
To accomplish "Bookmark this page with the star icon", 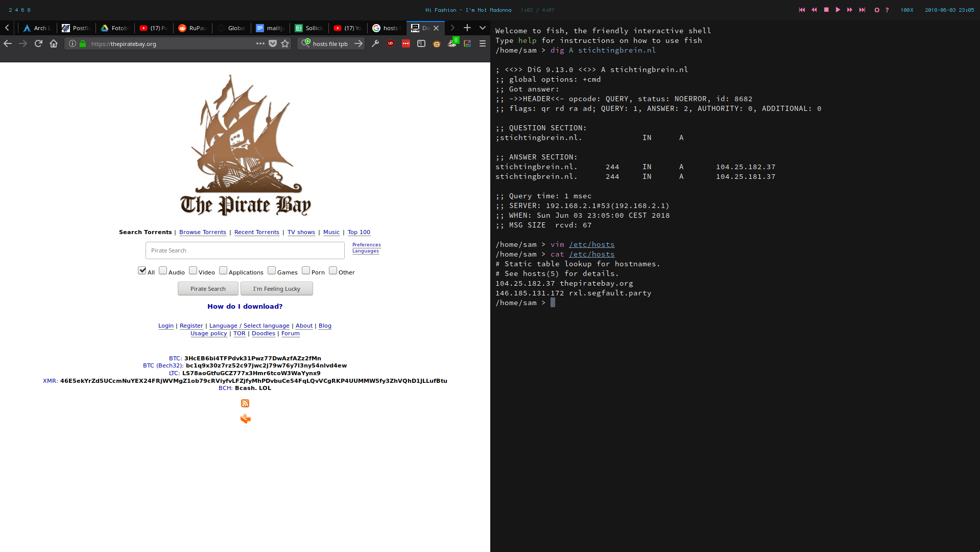I will click(285, 44).
